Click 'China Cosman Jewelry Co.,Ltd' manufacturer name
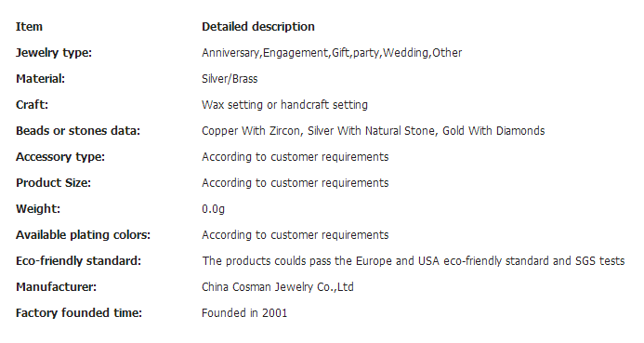This screenshot has width=644, height=343. [x=278, y=287]
